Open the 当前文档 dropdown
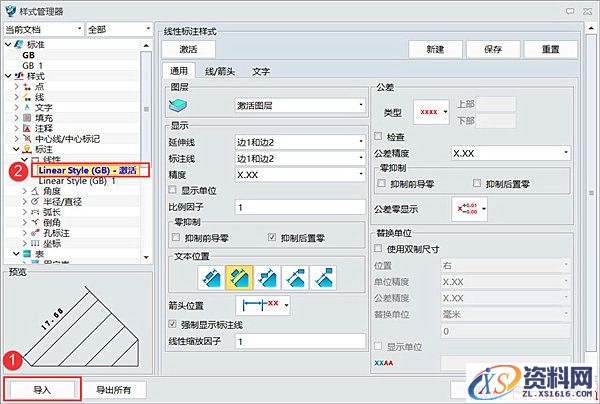The height and width of the screenshot is (404, 600). tap(43, 29)
